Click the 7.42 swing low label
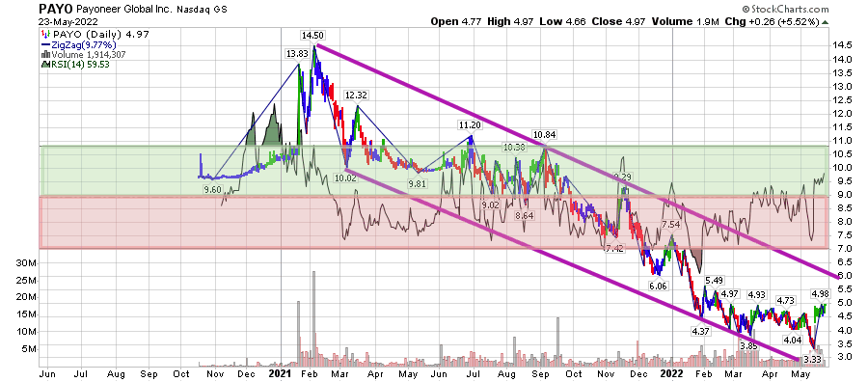 [614, 249]
